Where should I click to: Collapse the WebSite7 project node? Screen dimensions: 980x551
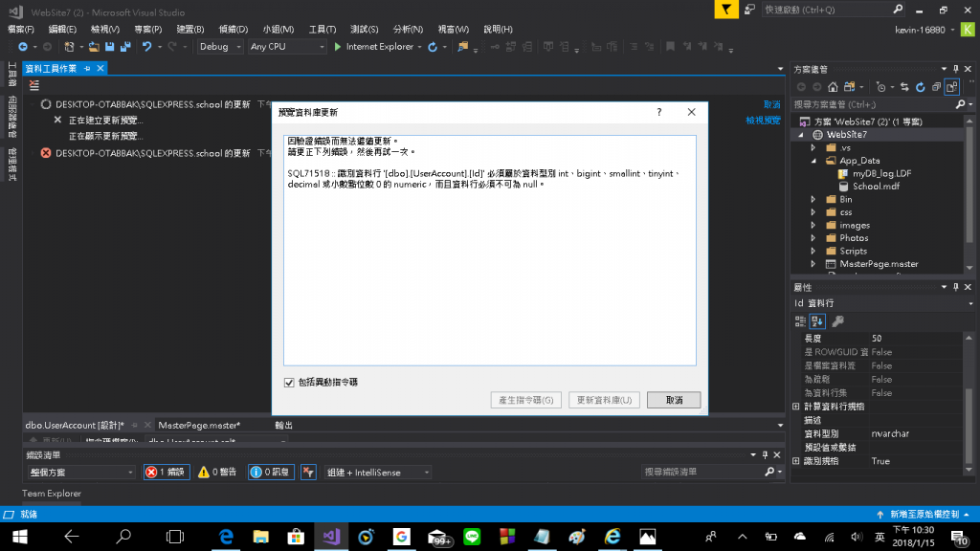[801, 135]
